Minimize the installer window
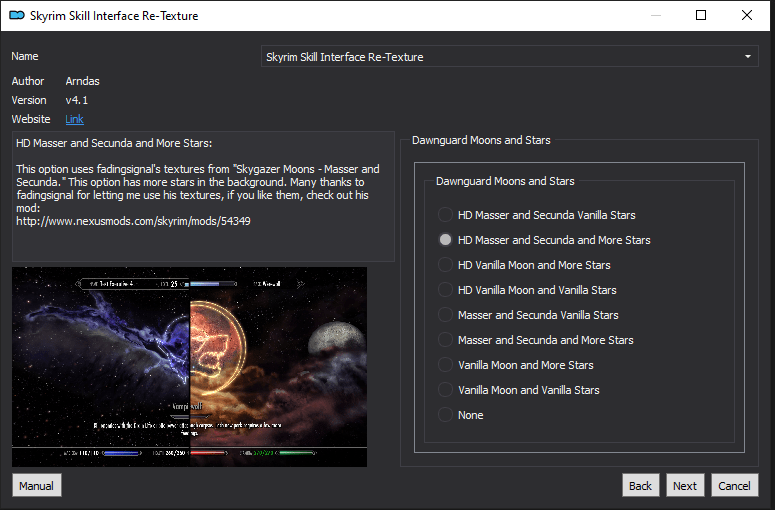Screen dimensions: 775x510 coord(656,15)
